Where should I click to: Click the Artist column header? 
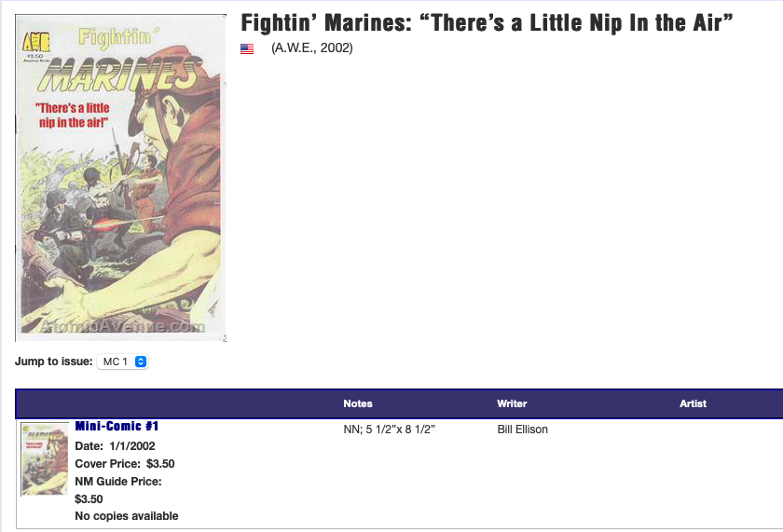coord(693,403)
